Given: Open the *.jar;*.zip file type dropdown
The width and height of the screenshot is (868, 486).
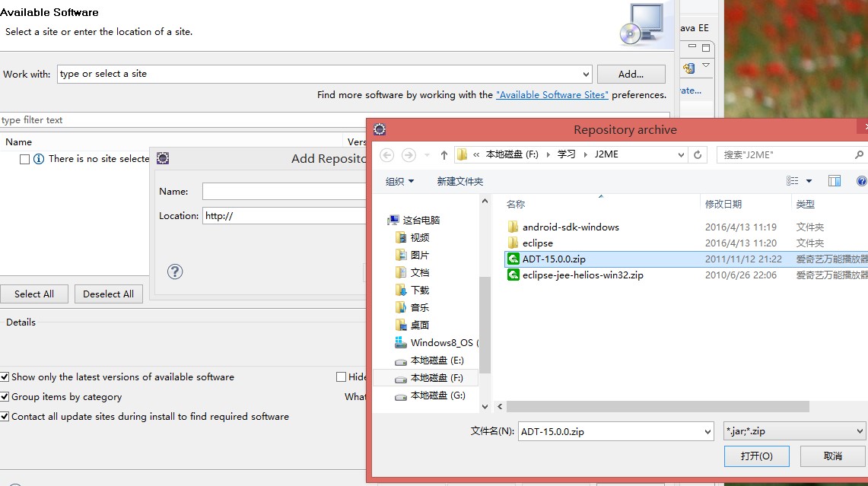Looking at the screenshot, I should pyautogui.click(x=793, y=431).
